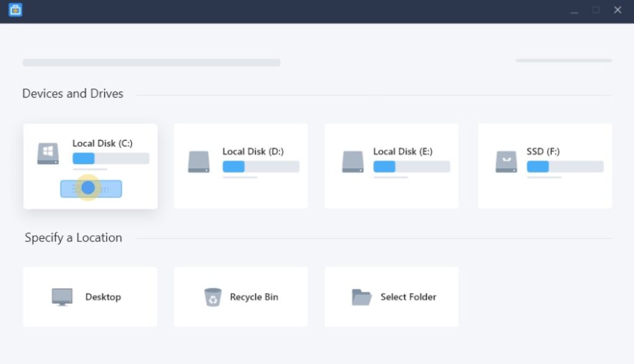Click the Select Folder folder icon
Viewport: 634px width, 364px height.
[361, 297]
